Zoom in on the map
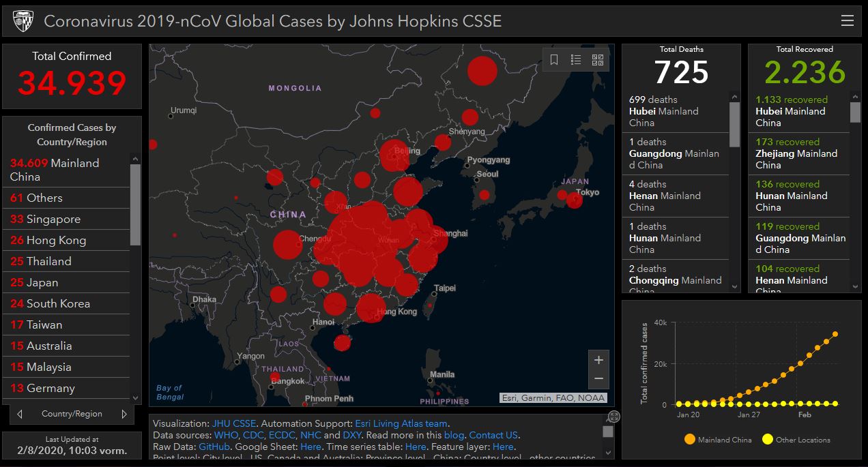 (598, 360)
